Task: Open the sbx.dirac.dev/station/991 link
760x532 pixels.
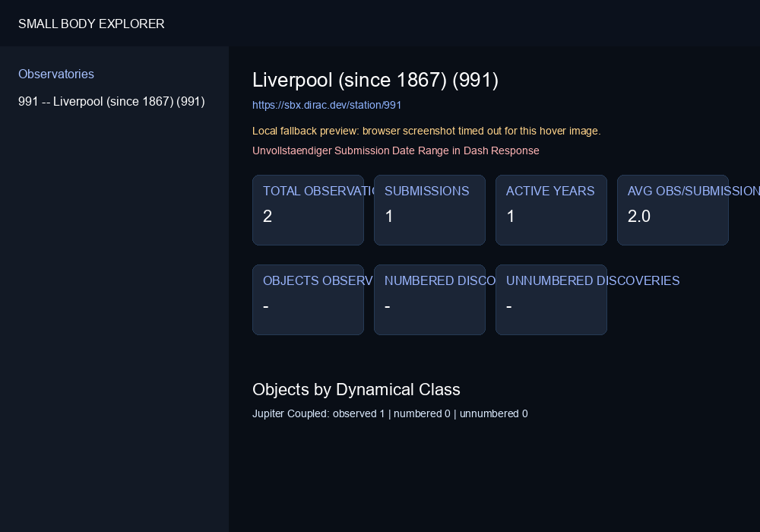Action: 327,105
